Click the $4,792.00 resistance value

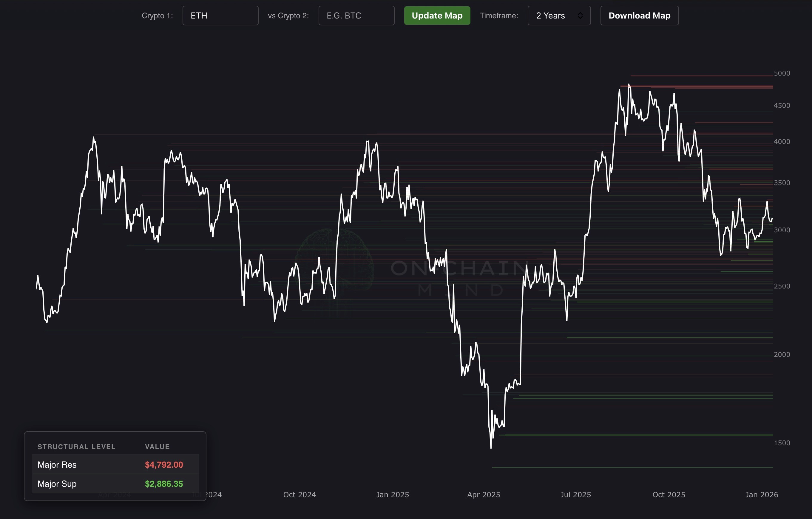tap(164, 465)
